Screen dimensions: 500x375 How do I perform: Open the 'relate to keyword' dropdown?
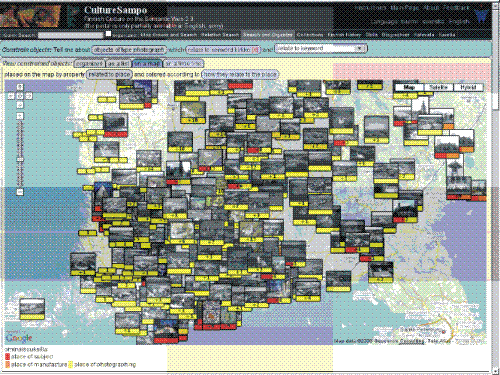coord(320,49)
